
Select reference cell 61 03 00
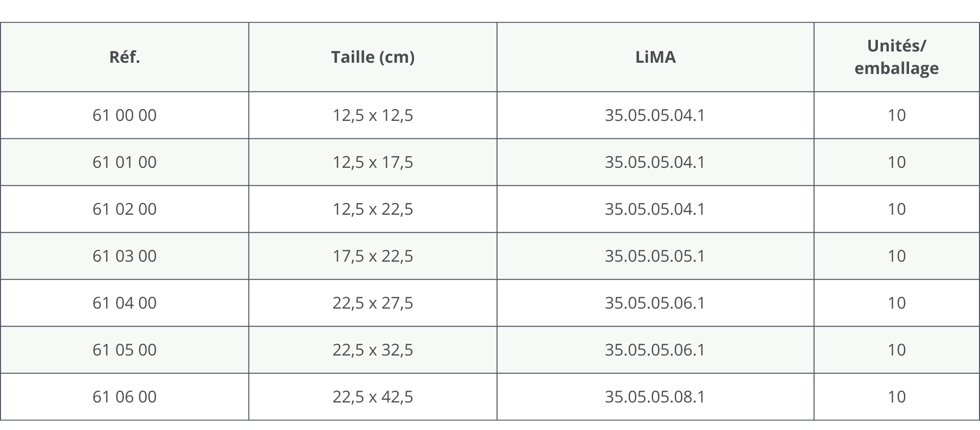[x=125, y=256]
